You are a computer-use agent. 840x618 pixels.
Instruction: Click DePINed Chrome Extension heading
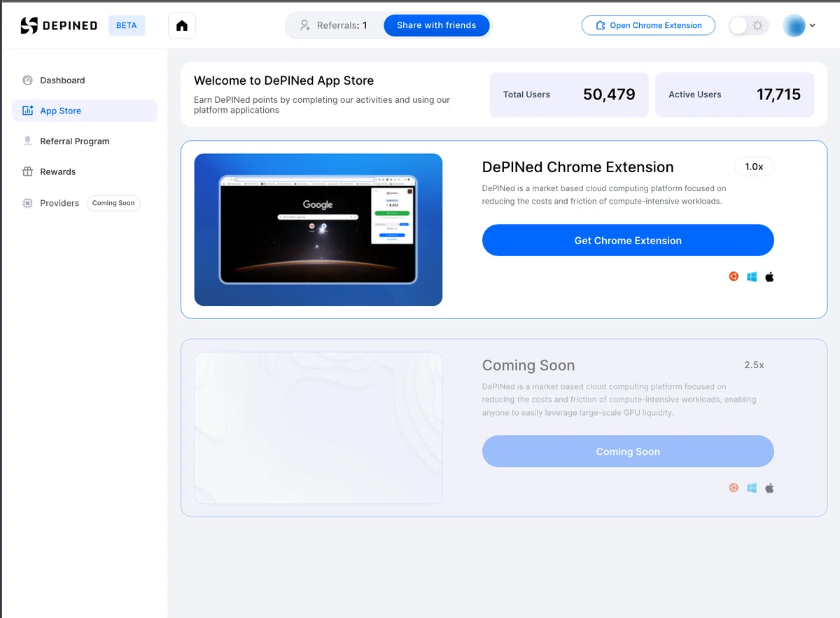click(578, 167)
